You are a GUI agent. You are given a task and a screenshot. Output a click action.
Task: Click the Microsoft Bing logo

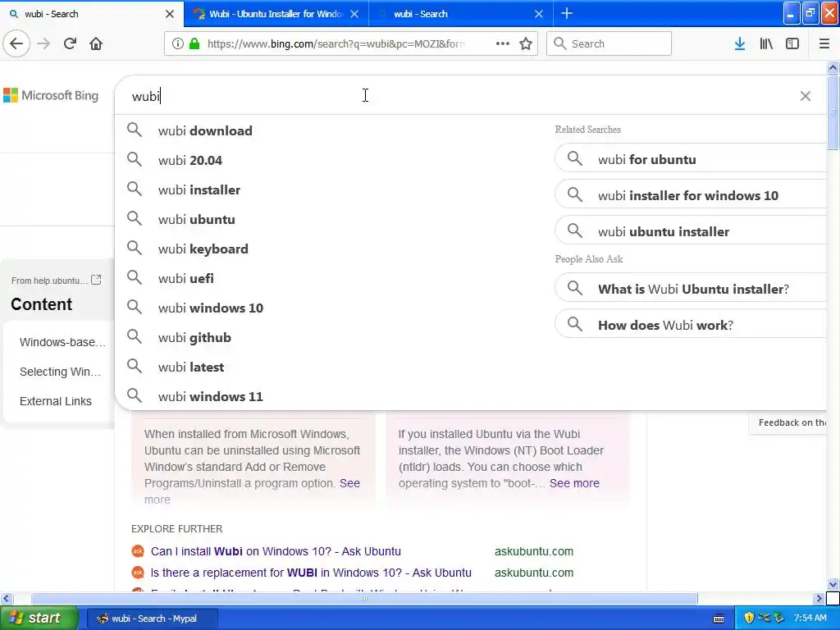tap(51, 95)
